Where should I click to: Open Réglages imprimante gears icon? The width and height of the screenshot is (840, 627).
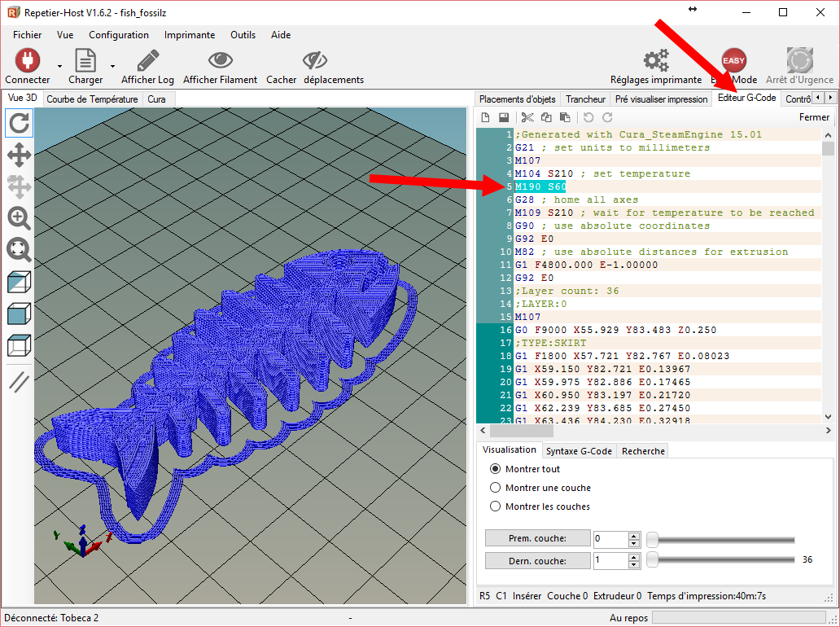[x=655, y=61]
